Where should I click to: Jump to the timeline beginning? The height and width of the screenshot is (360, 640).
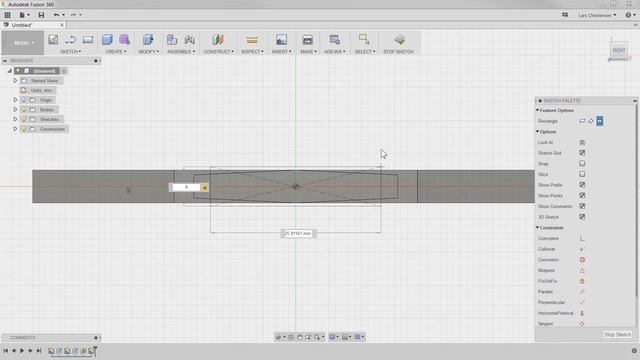click(5, 351)
